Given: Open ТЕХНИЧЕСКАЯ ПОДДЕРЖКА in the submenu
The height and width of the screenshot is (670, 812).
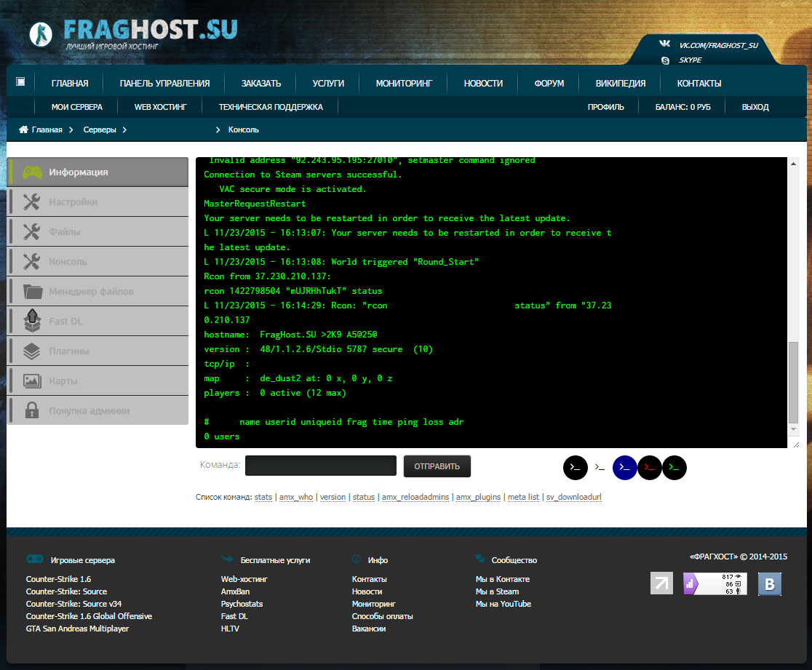Looking at the screenshot, I should coord(271,107).
